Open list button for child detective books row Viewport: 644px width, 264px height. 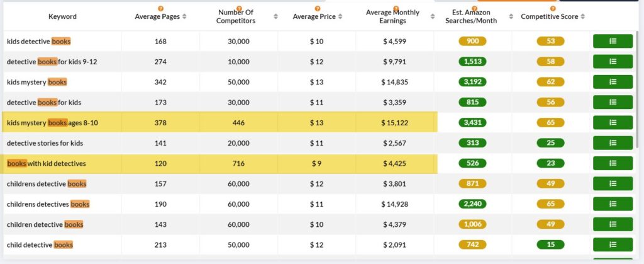pyautogui.click(x=613, y=244)
